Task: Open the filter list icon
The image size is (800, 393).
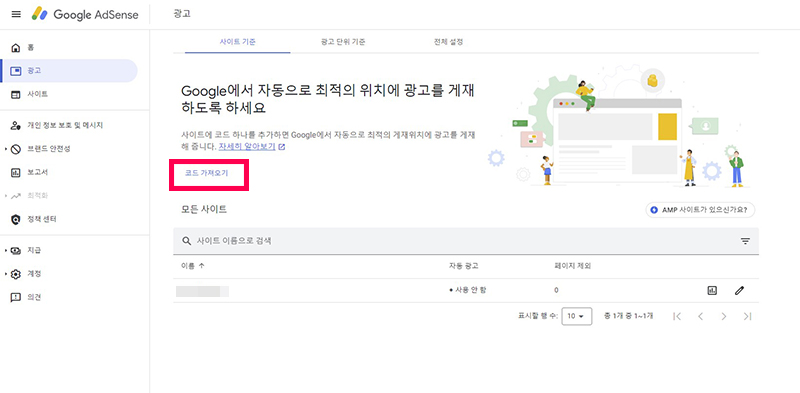Action: (x=745, y=241)
